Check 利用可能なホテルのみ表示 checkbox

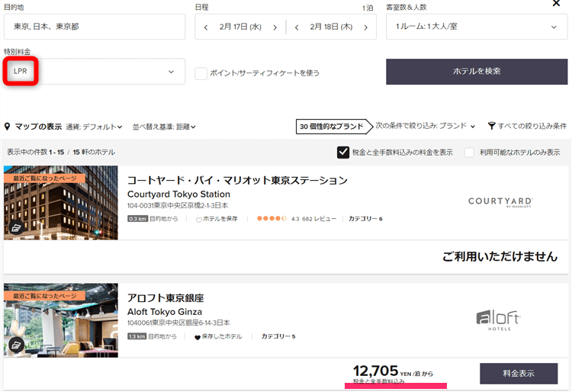pyautogui.click(x=470, y=152)
